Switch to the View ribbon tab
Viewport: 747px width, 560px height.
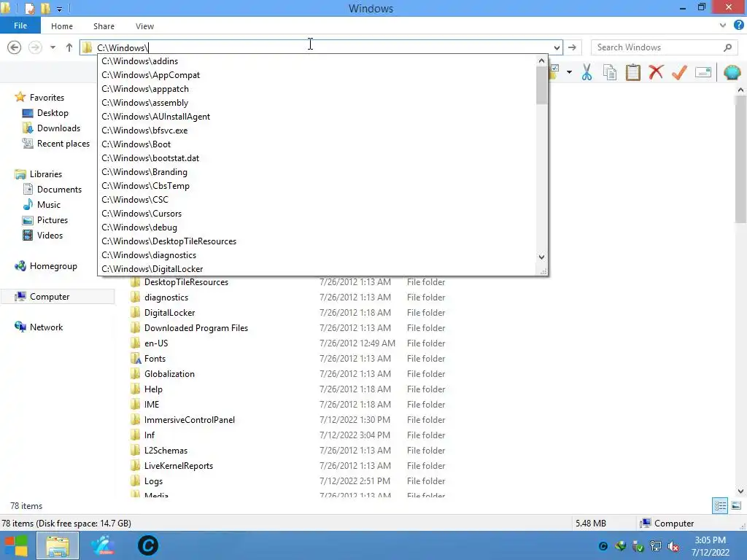144,26
